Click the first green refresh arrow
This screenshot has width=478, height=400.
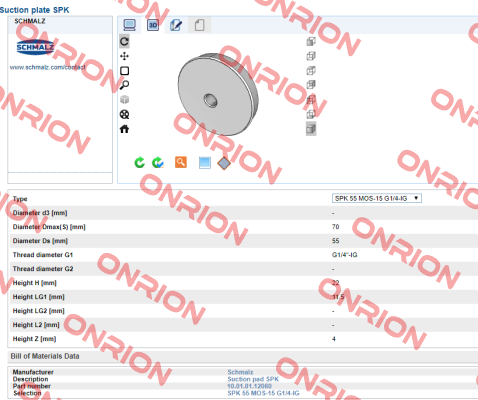tap(139, 162)
